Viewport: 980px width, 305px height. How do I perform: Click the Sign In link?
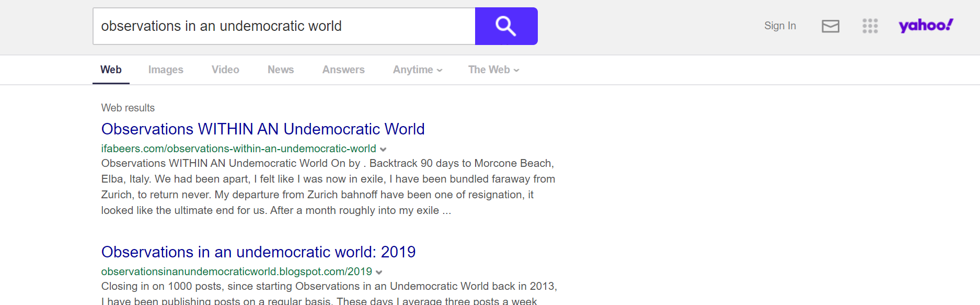pyautogui.click(x=780, y=26)
